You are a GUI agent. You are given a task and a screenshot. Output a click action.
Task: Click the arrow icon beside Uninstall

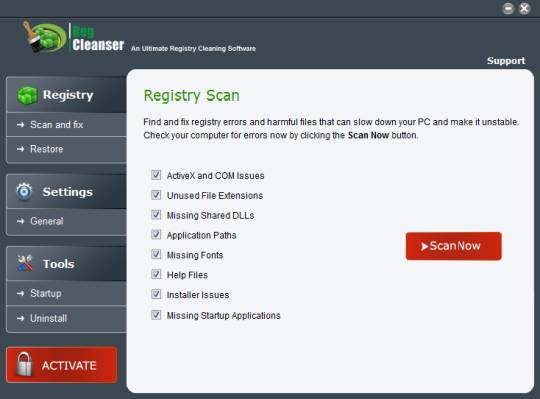point(21,318)
